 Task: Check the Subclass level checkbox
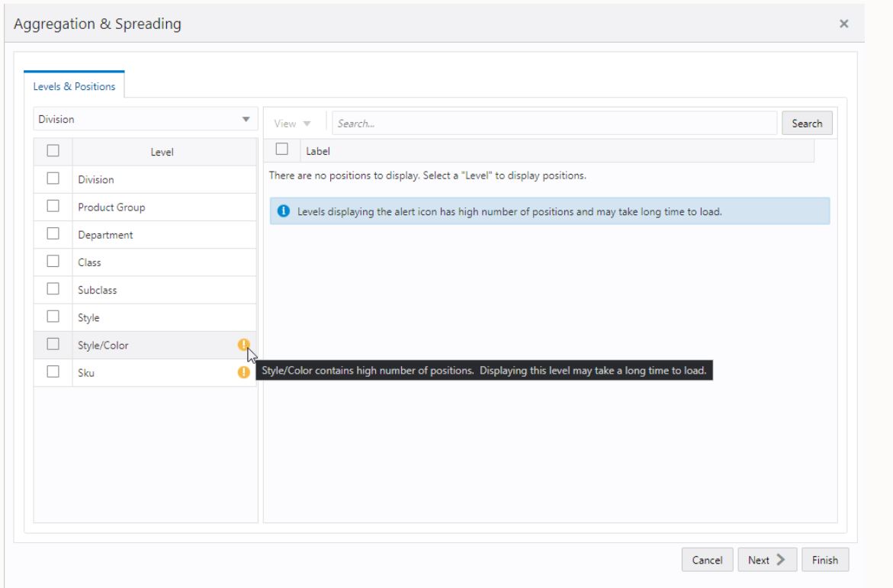(x=53, y=289)
